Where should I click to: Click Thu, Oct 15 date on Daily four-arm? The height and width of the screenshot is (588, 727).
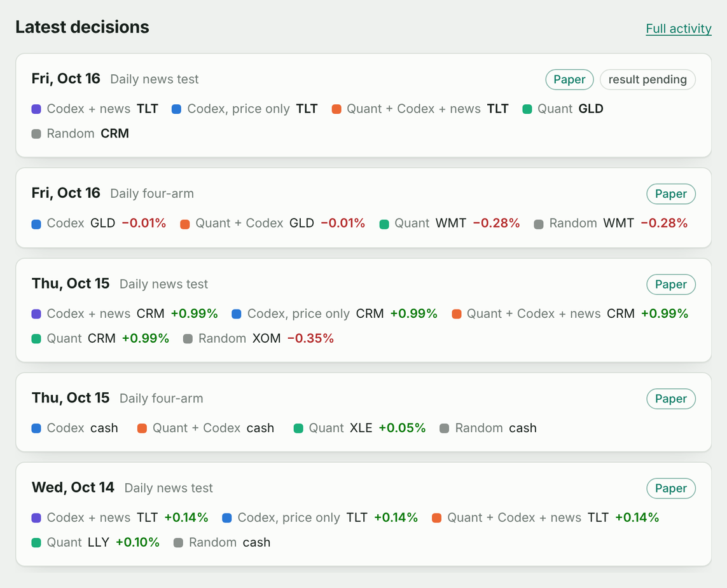71,397
